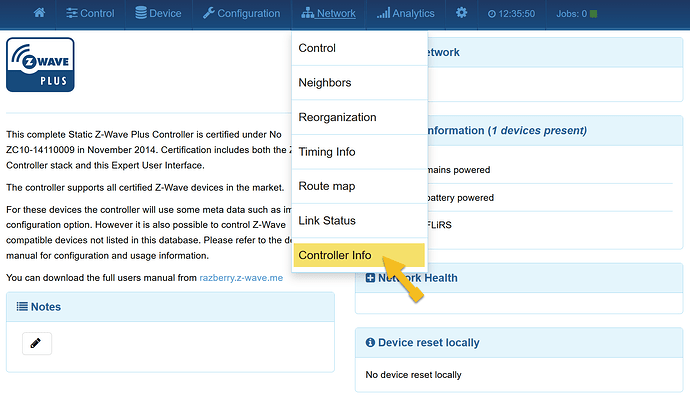Open the Configuration dropdown menu

point(242,13)
